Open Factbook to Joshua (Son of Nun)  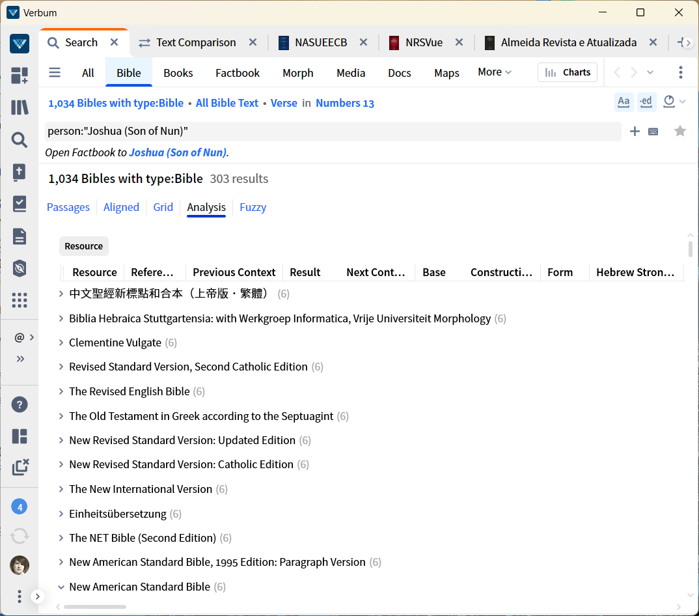[x=178, y=152]
